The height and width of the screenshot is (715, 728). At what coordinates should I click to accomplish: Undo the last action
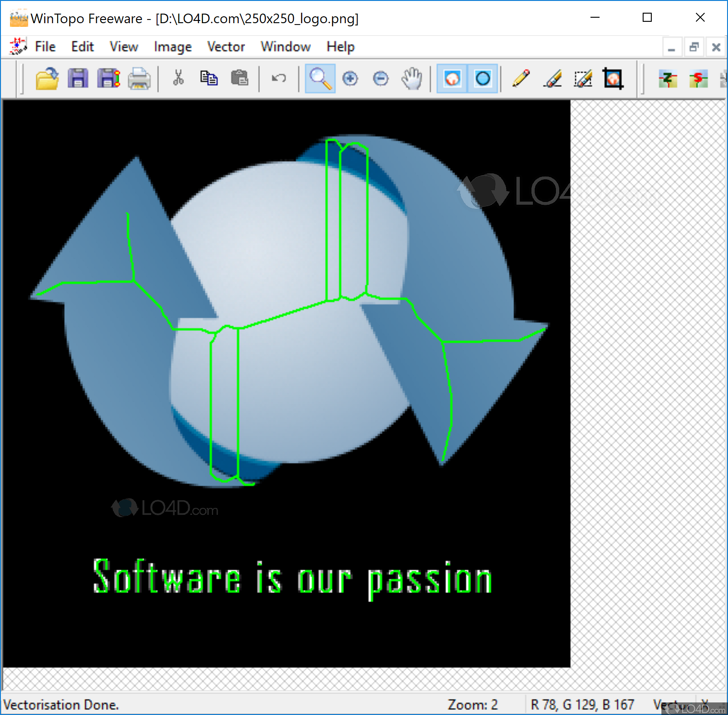(278, 78)
